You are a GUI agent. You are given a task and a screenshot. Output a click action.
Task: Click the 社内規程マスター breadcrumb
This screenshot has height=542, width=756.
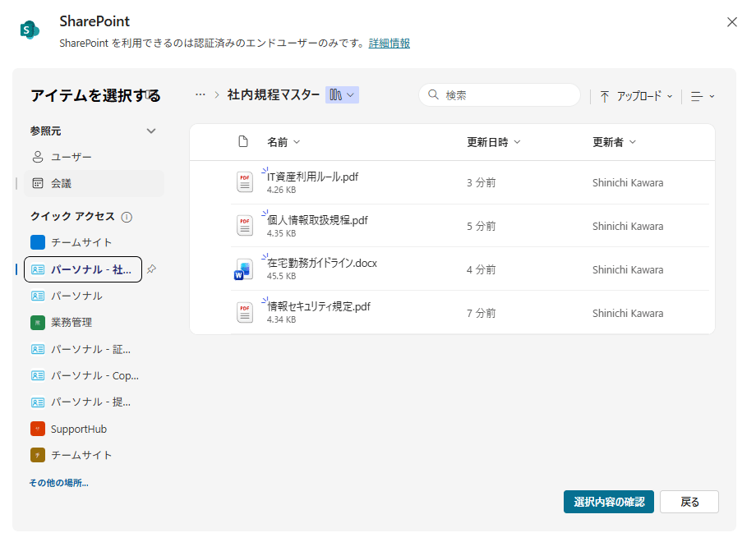274,95
